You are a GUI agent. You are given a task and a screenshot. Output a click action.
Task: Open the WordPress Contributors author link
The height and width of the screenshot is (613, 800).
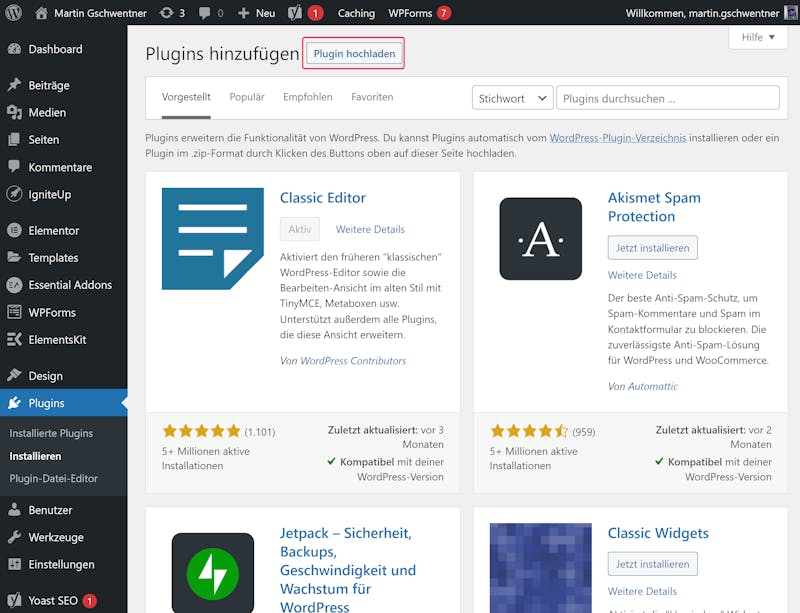[x=353, y=361]
